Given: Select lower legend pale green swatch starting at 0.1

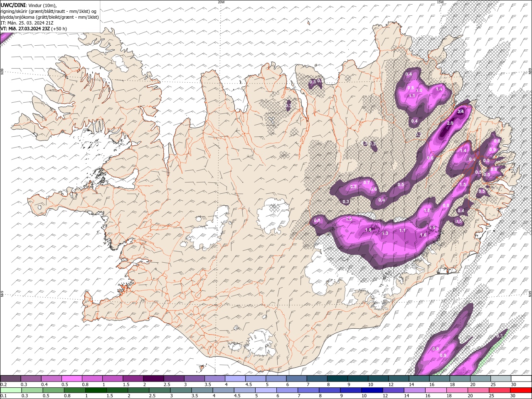Looking at the screenshot, I should tap(11, 390).
